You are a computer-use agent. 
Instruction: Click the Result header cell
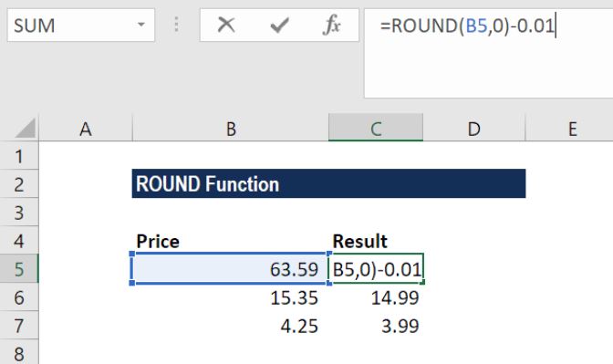point(376,240)
